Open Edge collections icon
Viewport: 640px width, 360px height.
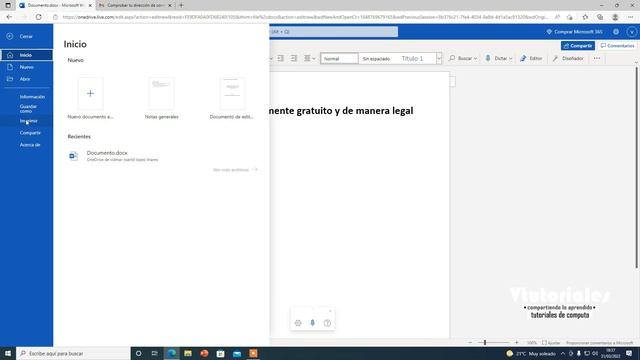pos(600,17)
